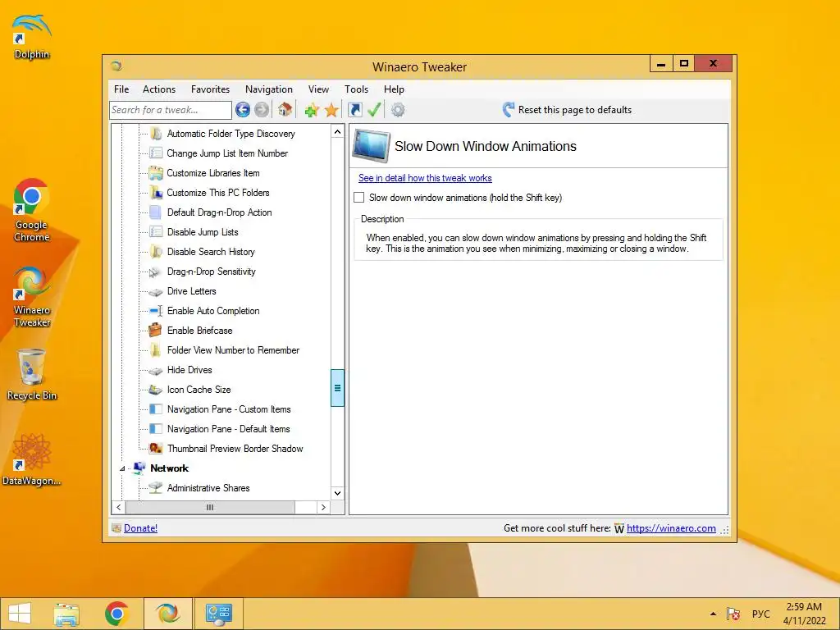Open the File menu
This screenshot has width=840, height=630.
tap(121, 89)
